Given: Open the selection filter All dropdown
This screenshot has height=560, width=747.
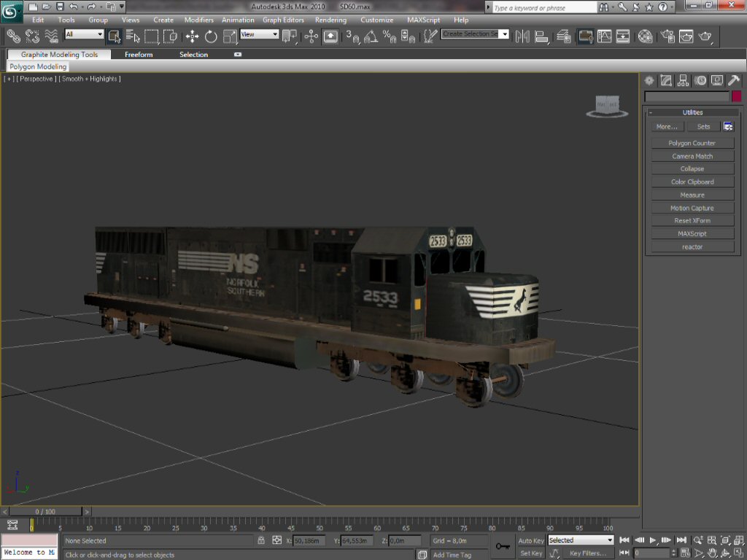Looking at the screenshot, I should click(x=85, y=34).
